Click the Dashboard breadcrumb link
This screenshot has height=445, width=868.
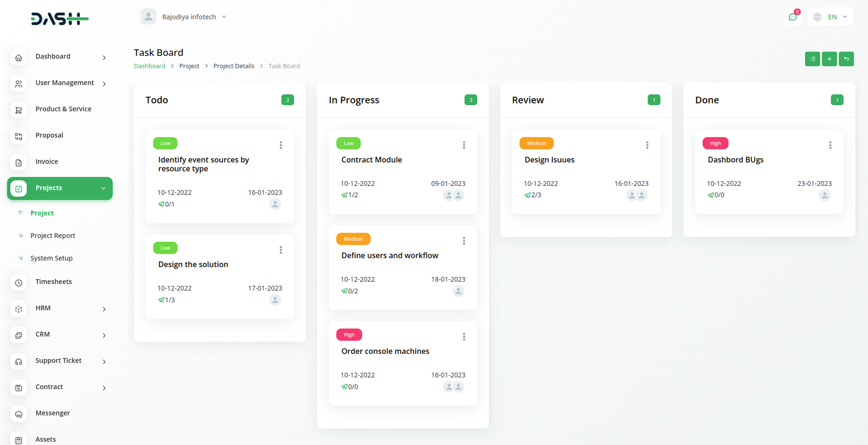coord(150,66)
